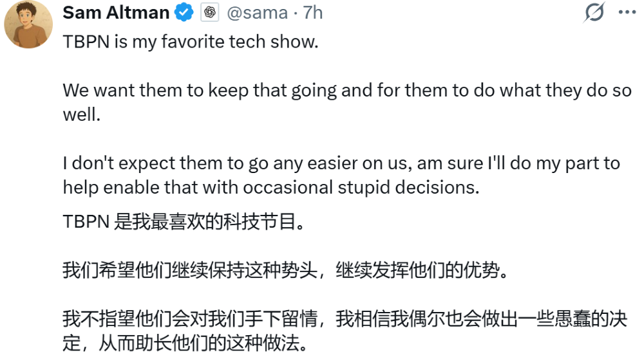The width and height of the screenshot is (644, 357).
Task: Open the three-dot More options menu
Action: pos(626,12)
